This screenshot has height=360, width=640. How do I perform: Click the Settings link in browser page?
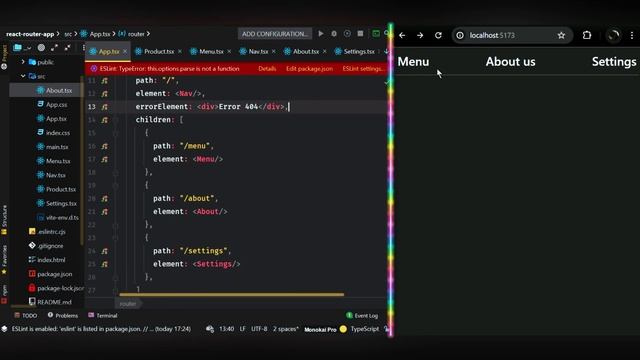[x=614, y=62]
